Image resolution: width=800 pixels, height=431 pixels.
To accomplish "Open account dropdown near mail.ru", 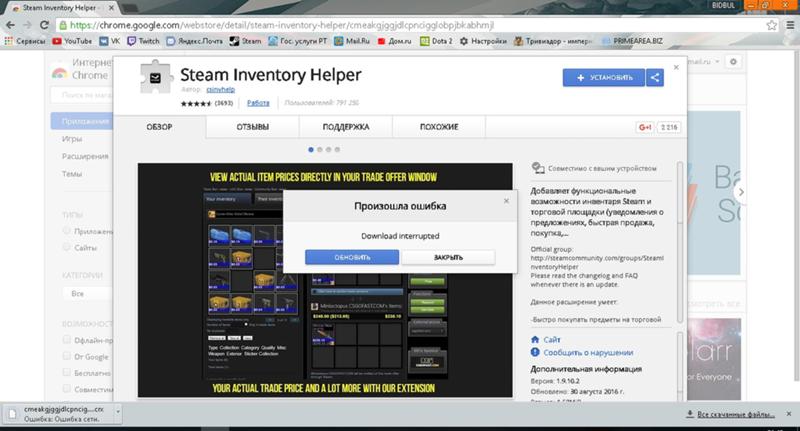I will click(x=717, y=62).
